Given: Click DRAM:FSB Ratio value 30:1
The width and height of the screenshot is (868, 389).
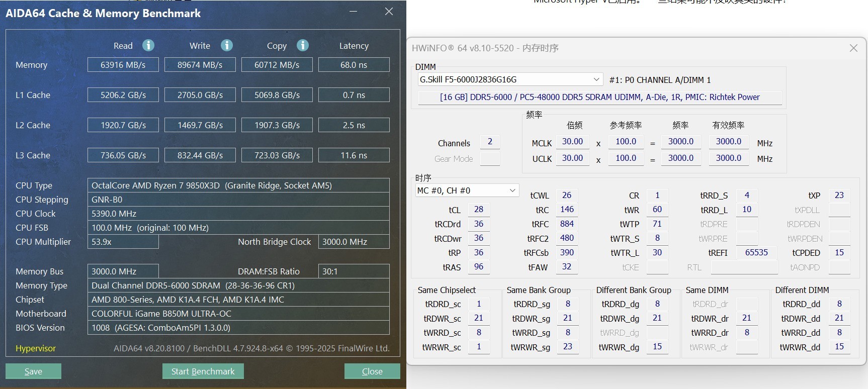Looking at the screenshot, I should pos(354,271).
